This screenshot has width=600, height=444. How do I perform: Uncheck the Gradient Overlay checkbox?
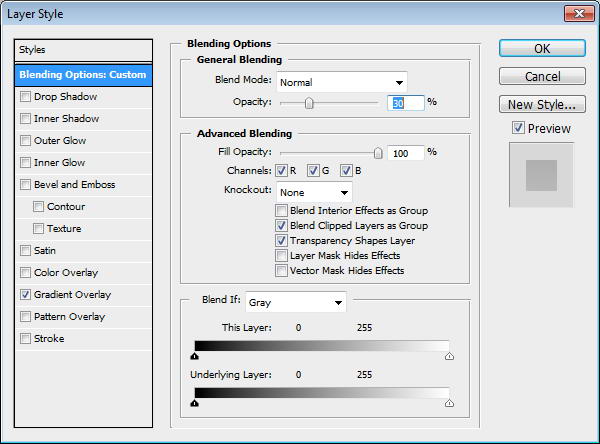coord(25,295)
